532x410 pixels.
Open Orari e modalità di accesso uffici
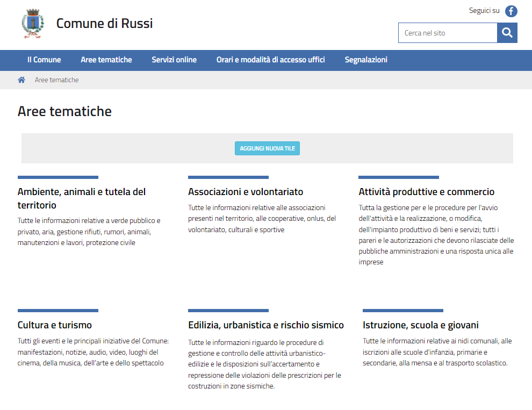(x=270, y=60)
